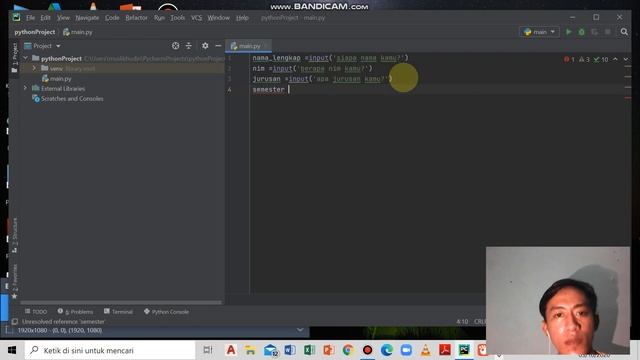Screen dimensions: 640x360
Task: Open Microsoft Excel from the taskbar
Action: pyautogui.click(x=309, y=350)
